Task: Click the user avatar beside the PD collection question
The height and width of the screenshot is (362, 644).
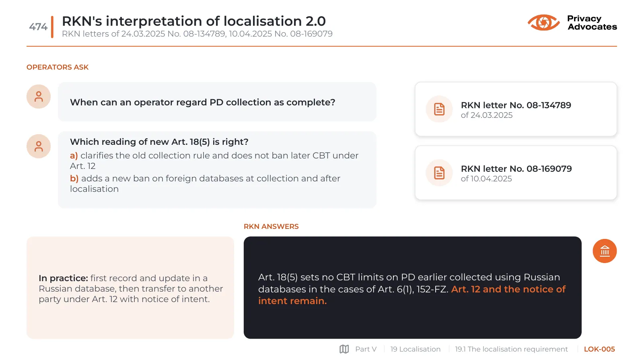Action: (x=39, y=97)
